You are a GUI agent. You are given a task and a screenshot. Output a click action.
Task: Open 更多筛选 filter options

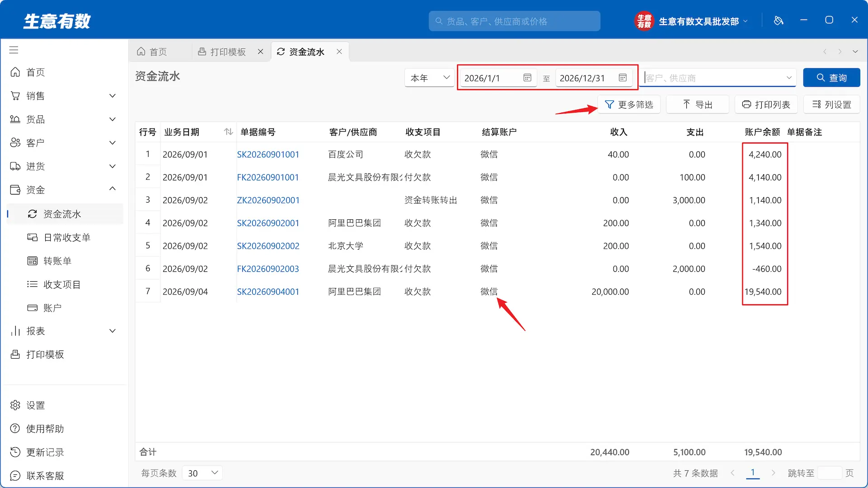click(x=629, y=104)
